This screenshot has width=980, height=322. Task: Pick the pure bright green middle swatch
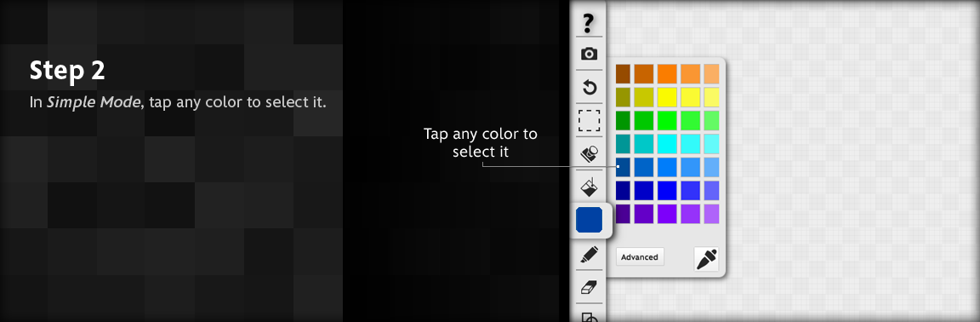[667, 120]
